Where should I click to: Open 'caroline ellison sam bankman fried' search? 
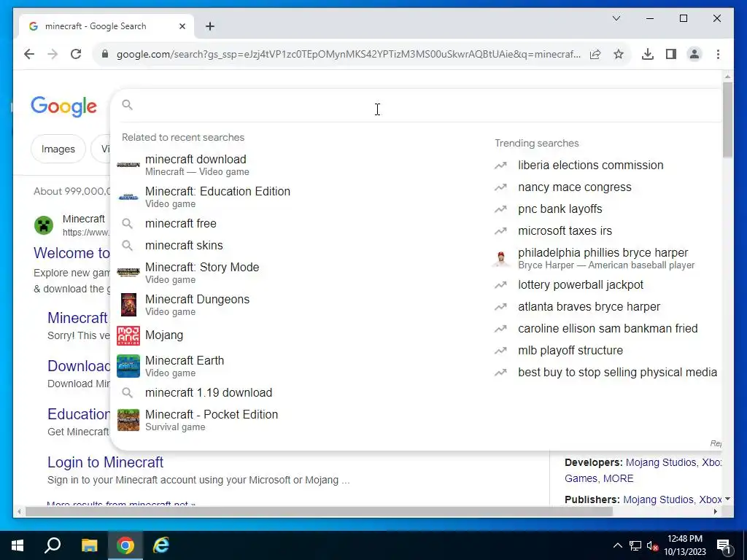pos(606,329)
